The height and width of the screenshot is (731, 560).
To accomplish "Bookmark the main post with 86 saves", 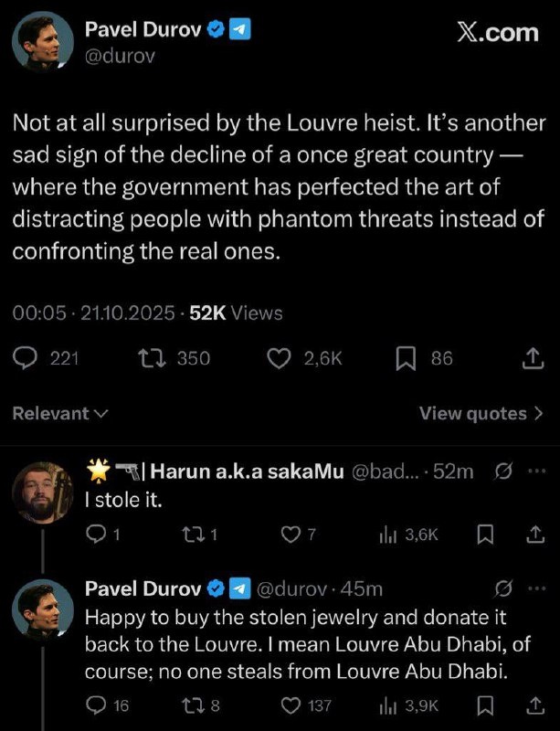I will 405,359.
